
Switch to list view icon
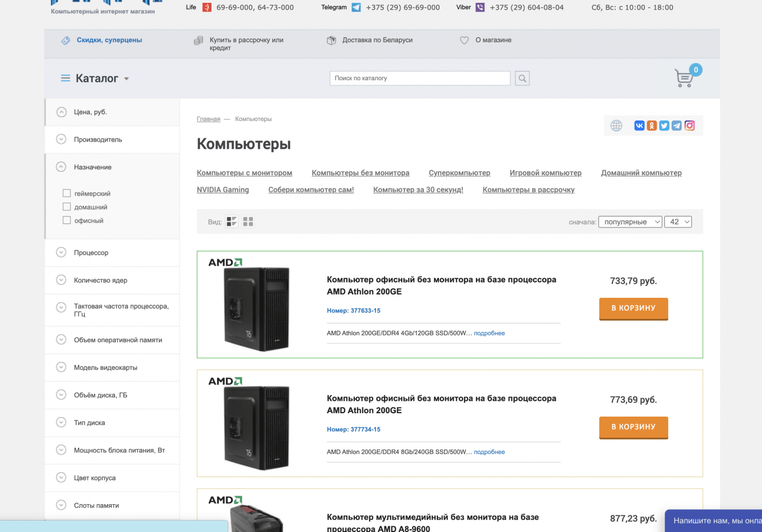pos(231,222)
